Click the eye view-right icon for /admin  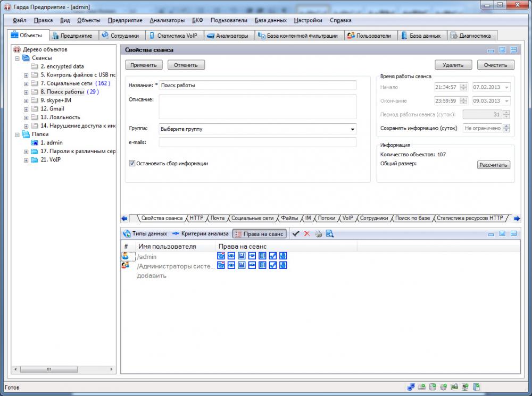pyautogui.click(x=231, y=256)
